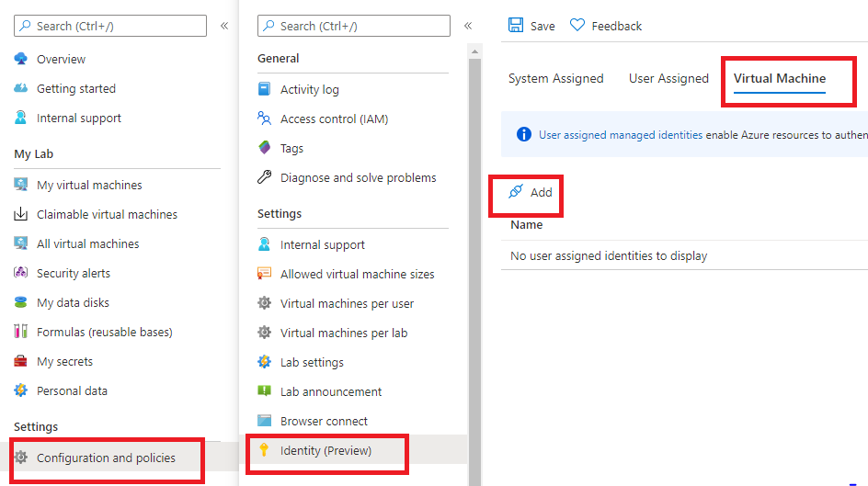
Task: Click the Save button label
Action: pyautogui.click(x=542, y=26)
